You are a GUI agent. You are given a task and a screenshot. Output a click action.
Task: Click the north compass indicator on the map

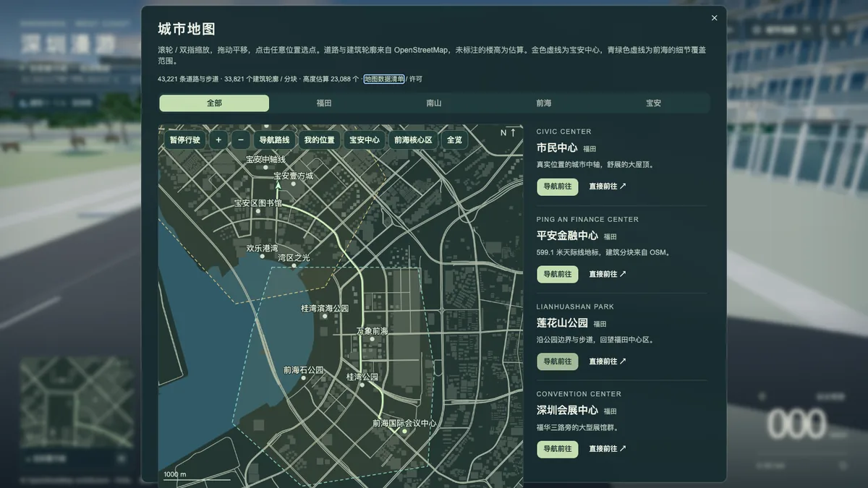509,133
